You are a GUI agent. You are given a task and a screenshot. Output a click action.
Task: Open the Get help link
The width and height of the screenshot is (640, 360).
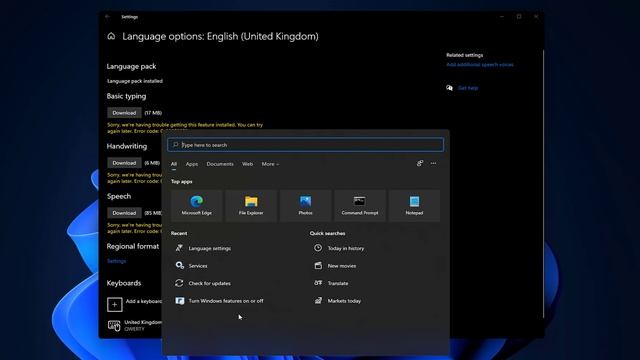click(x=468, y=88)
